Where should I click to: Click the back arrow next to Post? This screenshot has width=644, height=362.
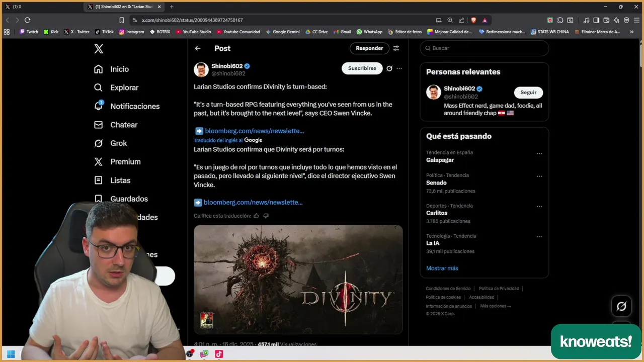[198, 48]
